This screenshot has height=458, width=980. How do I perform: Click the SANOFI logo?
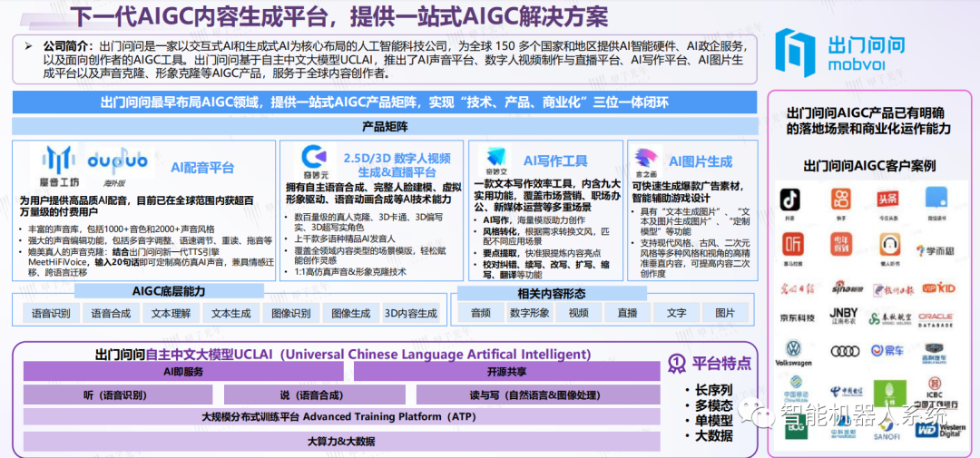point(887,431)
